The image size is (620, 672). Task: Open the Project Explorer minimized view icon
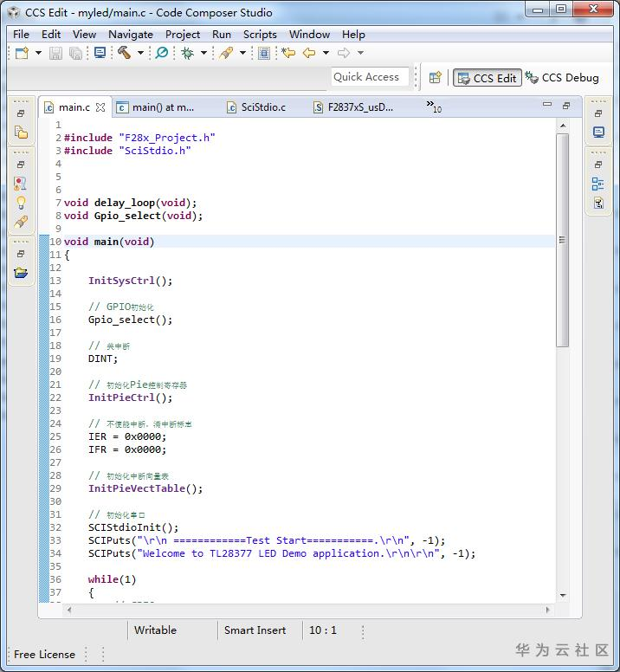click(x=21, y=132)
